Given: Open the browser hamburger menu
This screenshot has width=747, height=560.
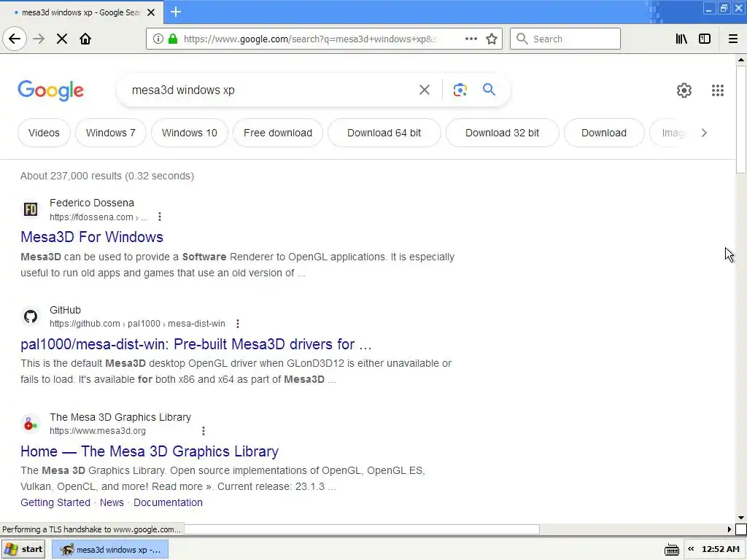Looking at the screenshot, I should pos(733,39).
